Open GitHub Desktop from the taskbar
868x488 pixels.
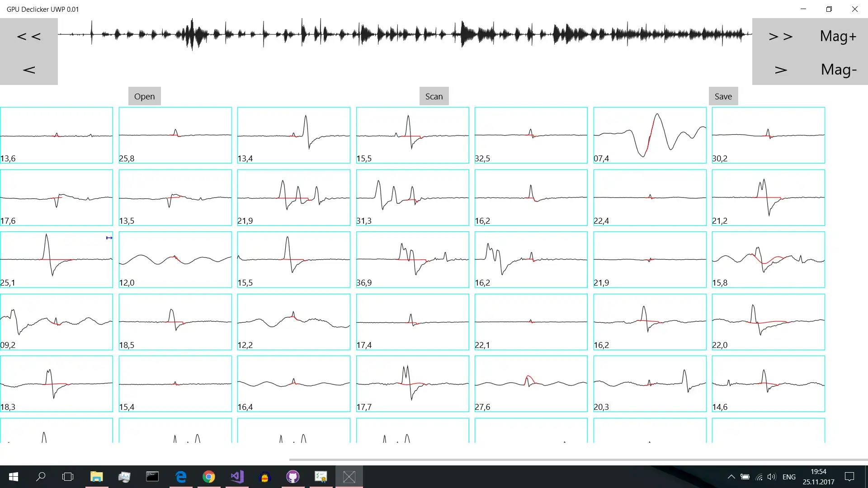click(293, 477)
